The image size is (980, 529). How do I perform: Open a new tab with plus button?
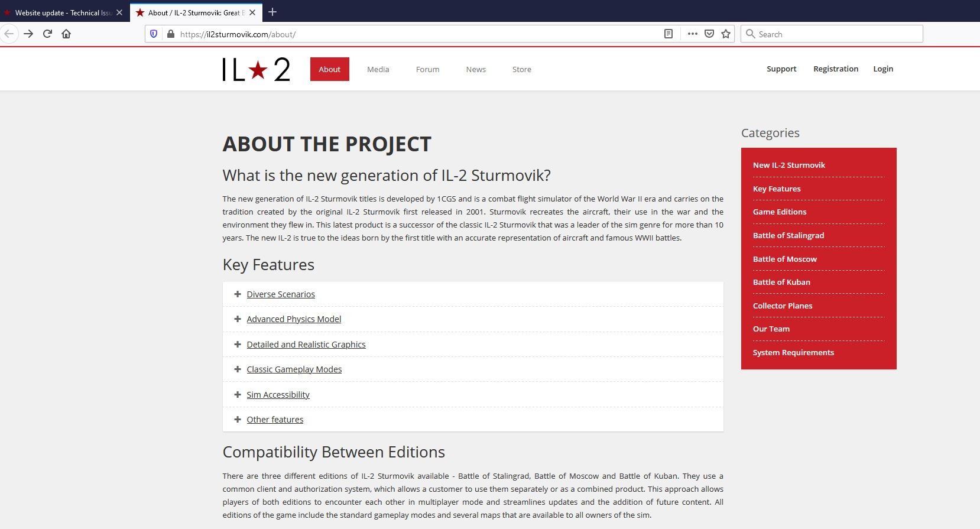[272, 12]
